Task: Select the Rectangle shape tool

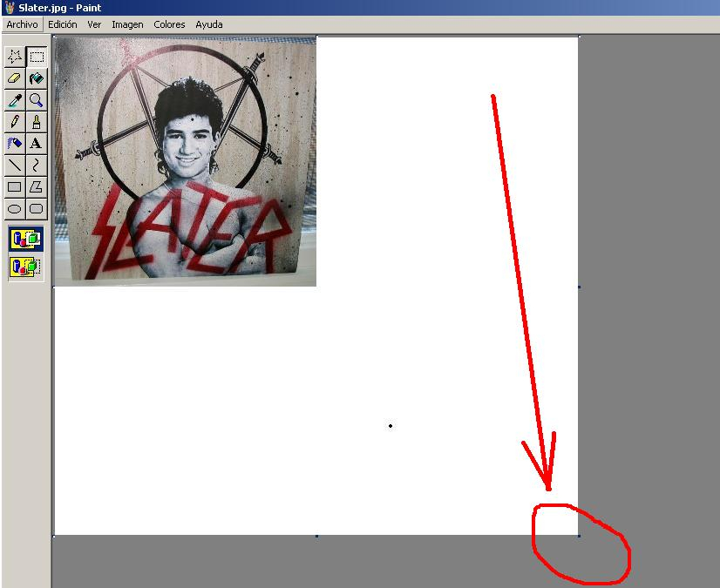Action: (x=15, y=186)
